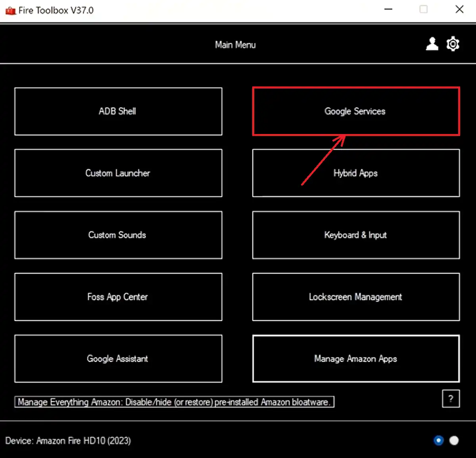
Task: Open the Custom Sounds option
Action: tap(118, 235)
